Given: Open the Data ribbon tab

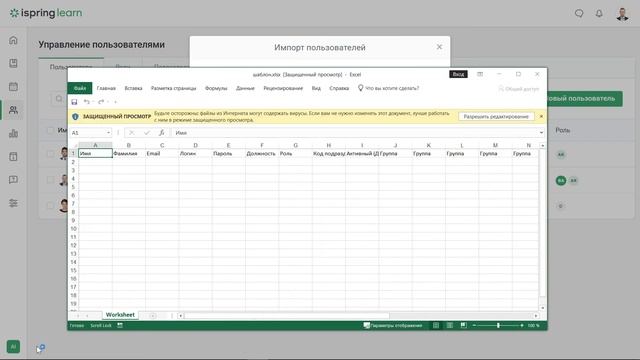Looking at the screenshot, I should point(245,88).
